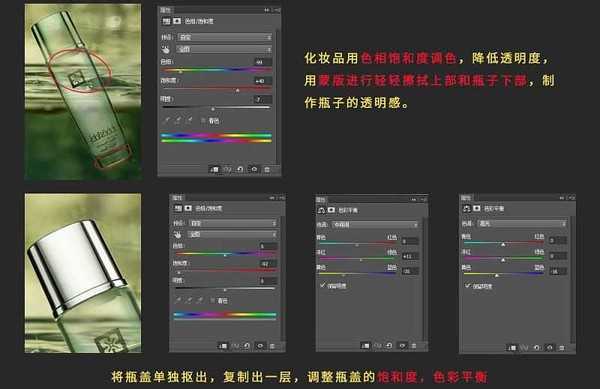Click the layer mask icon in upper Hue/Saturation panel

[x=177, y=21]
